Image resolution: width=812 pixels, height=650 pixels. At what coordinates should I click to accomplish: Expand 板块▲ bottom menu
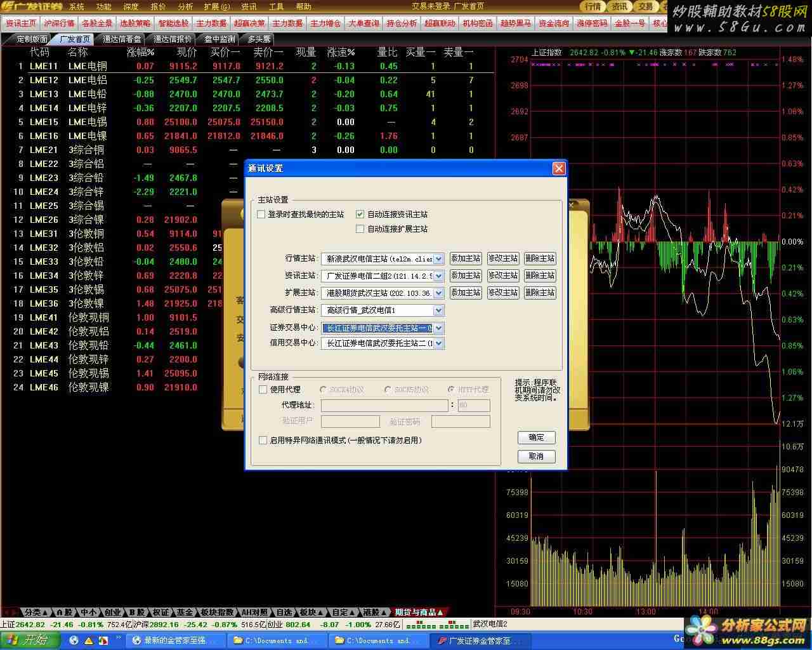pos(311,612)
